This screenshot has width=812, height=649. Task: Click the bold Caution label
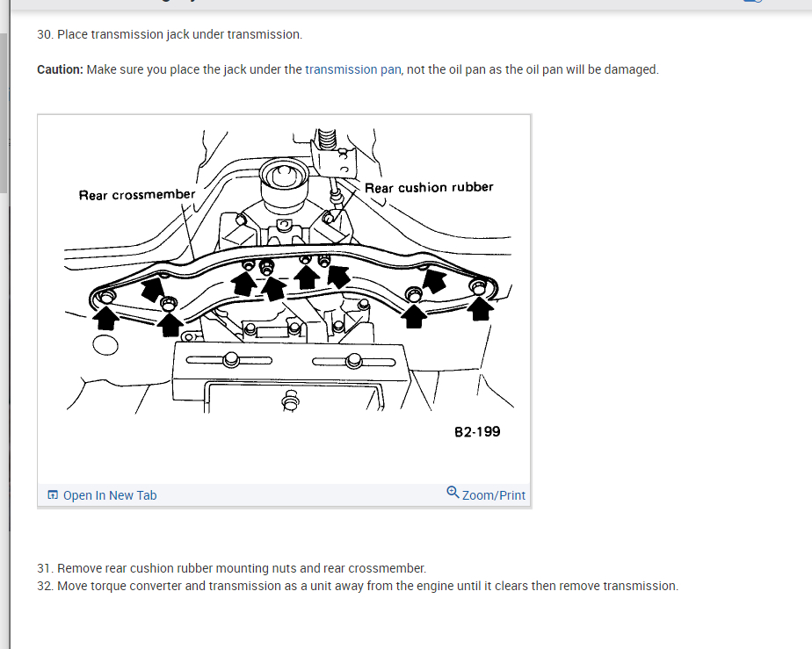coord(60,69)
